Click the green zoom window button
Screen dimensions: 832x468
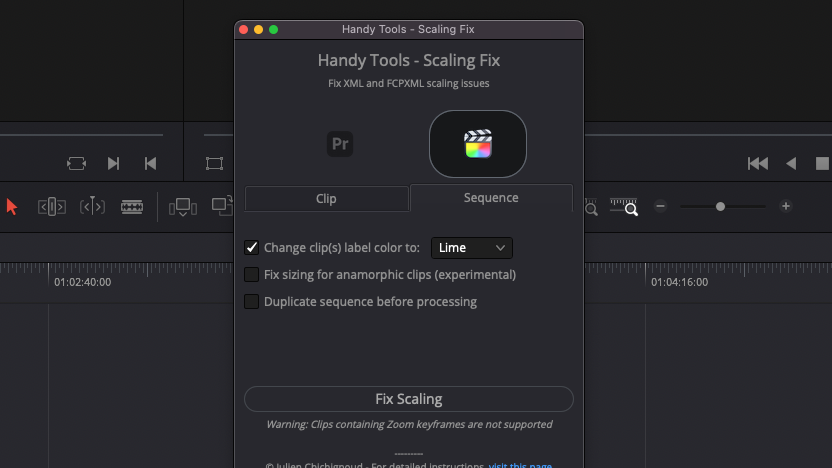point(273,30)
